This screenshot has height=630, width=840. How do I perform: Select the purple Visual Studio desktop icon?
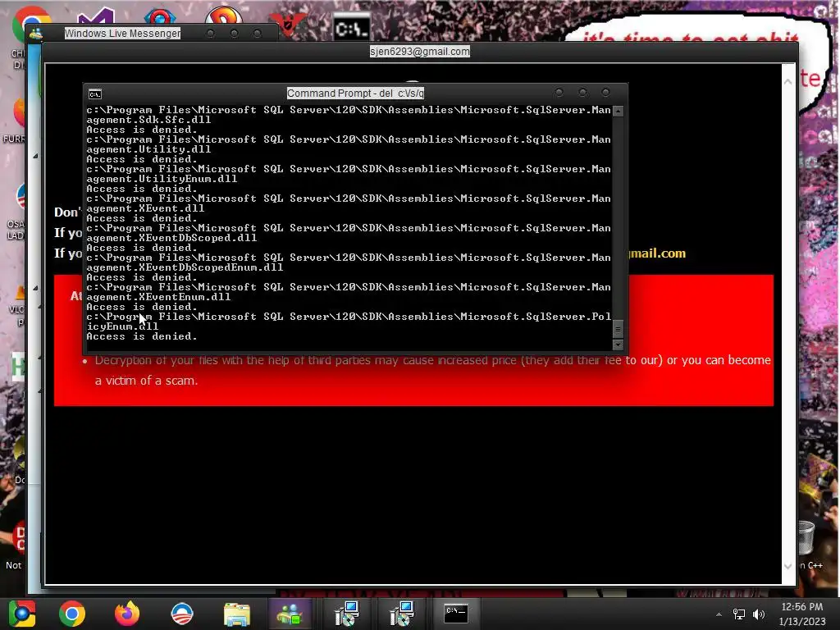[95, 18]
